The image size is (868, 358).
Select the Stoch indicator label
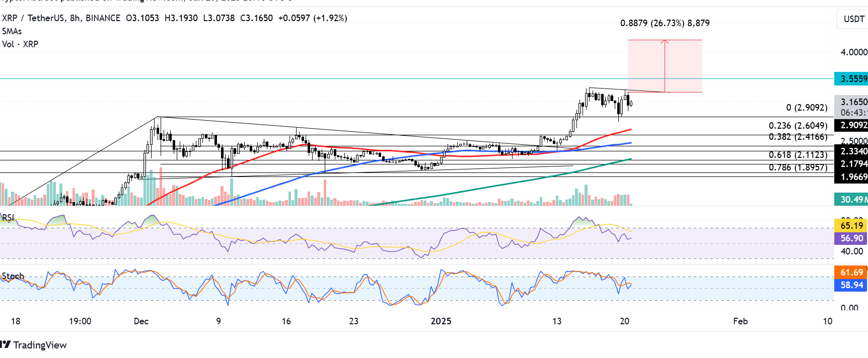pos(13,276)
